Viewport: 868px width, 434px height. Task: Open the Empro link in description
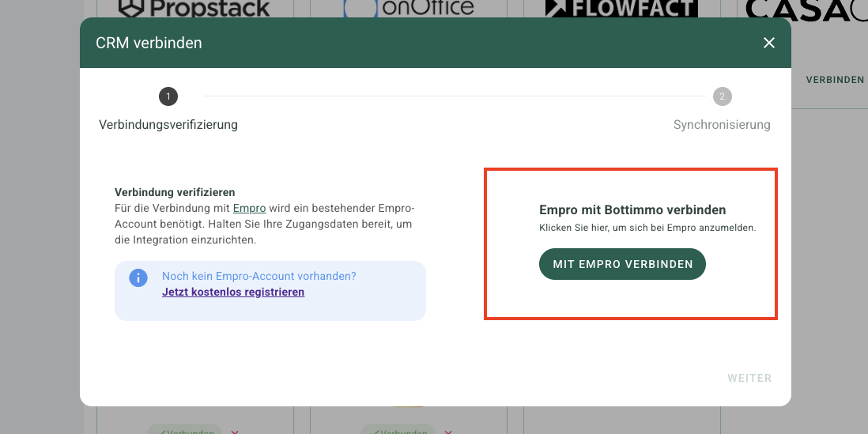(x=250, y=209)
